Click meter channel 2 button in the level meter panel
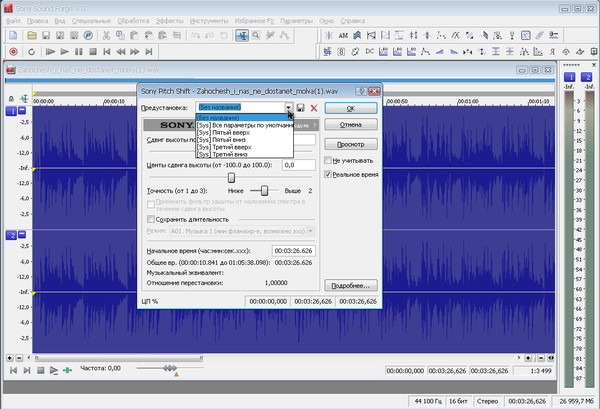 (x=587, y=77)
